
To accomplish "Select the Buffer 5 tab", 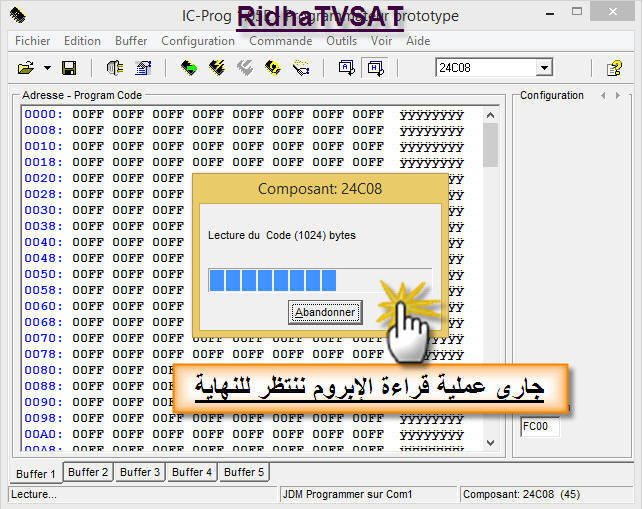I will [243, 472].
